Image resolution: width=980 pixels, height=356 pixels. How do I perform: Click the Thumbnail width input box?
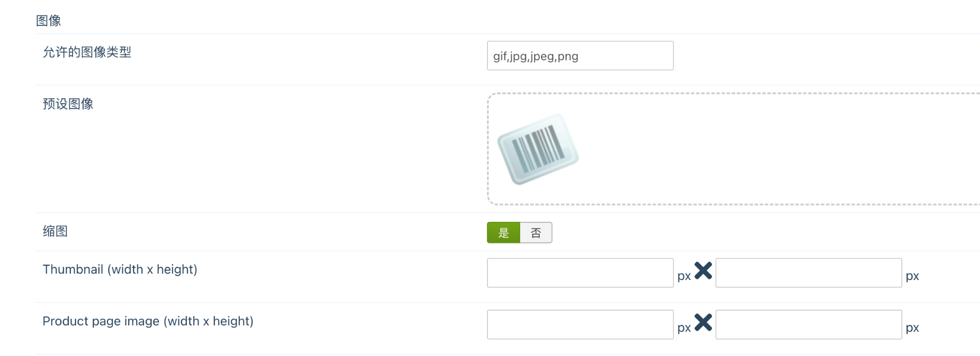click(x=580, y=273)
